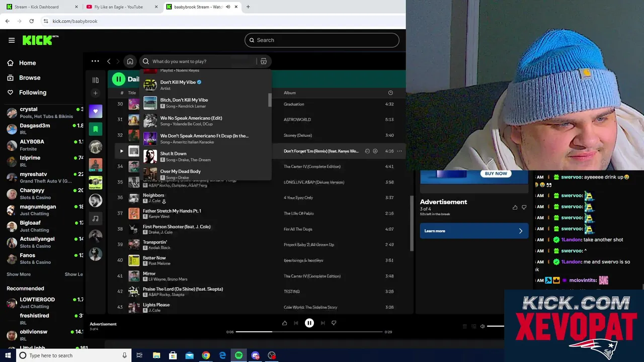This screenshot has width=644, height=362.
Task: Pause the Daily playlist with green button
Action: (118, 79)
